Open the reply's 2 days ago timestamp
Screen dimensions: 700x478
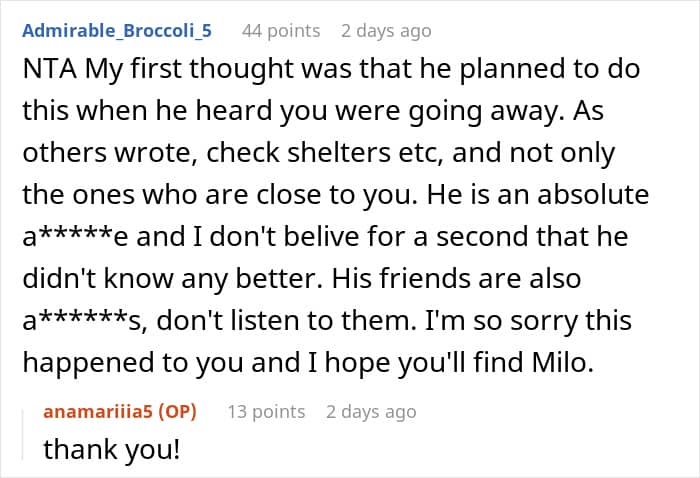click(x=371, y=411)
